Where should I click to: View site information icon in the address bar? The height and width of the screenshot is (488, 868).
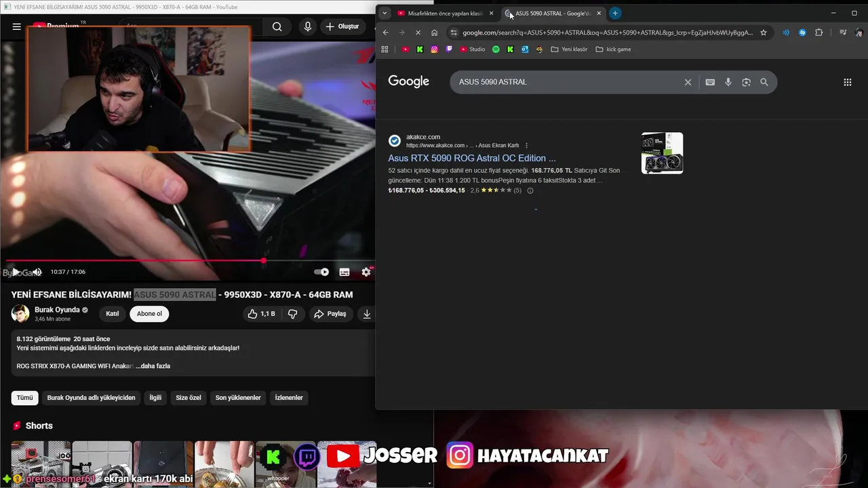click(x=454, y=33)
